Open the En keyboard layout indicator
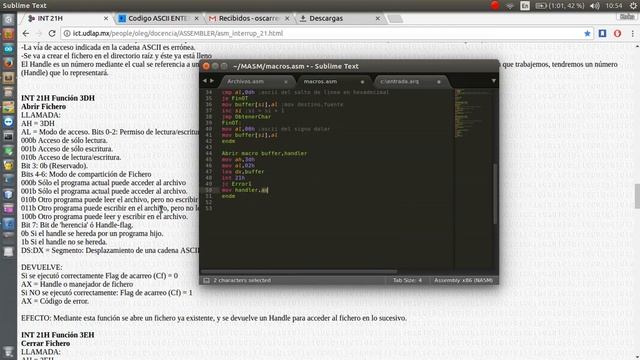Screen dimensions: 640x360 [525, 6]
